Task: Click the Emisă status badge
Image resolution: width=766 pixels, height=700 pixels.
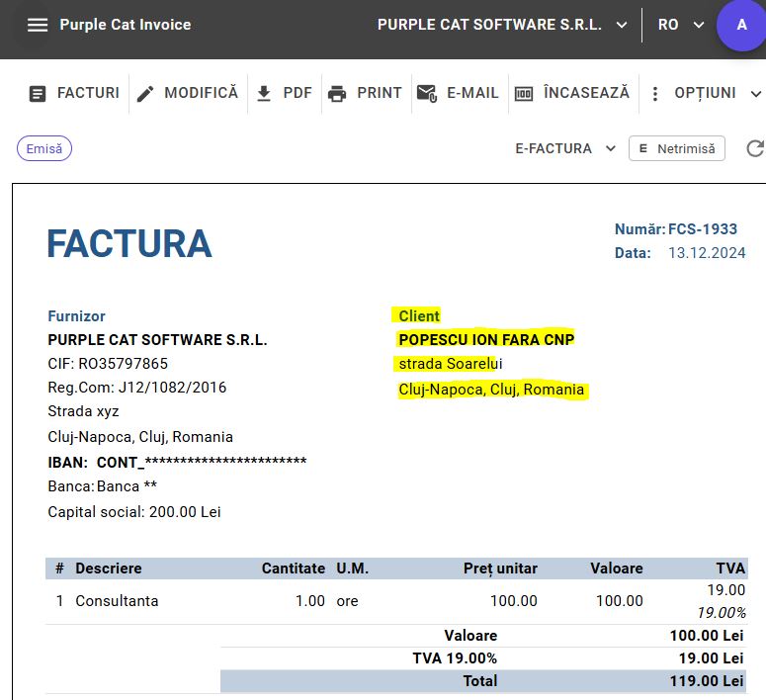Action: (43, 148)
